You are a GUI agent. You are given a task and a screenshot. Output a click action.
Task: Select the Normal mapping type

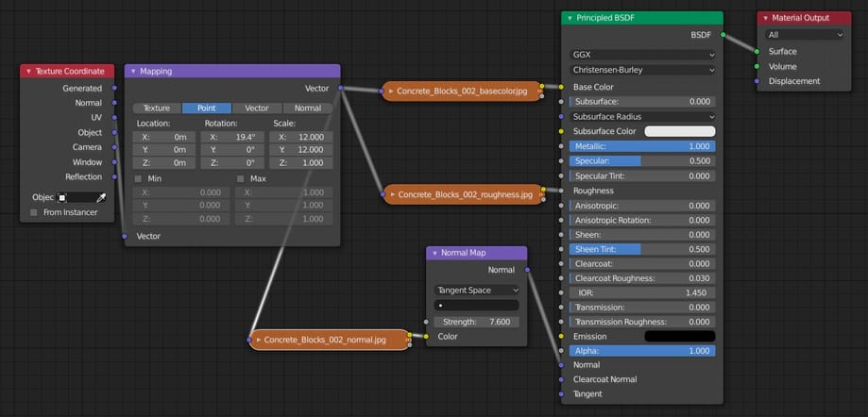(308, 108)
